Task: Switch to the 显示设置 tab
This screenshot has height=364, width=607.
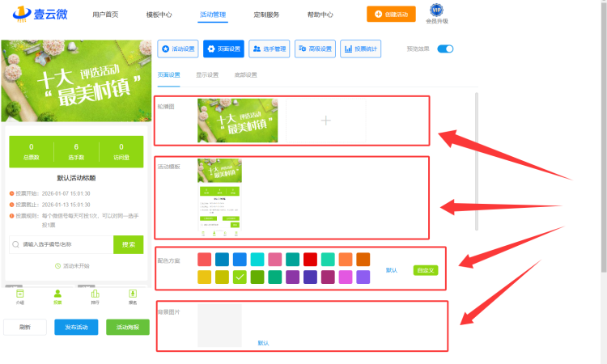Action: point(207,74)
